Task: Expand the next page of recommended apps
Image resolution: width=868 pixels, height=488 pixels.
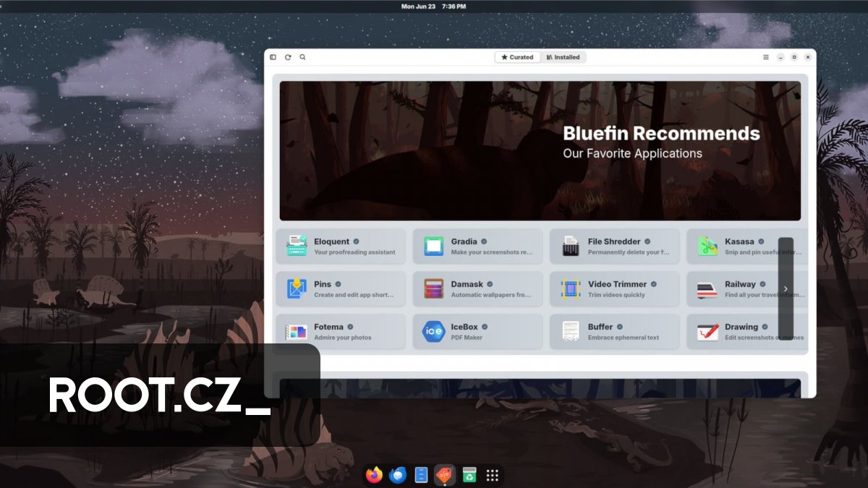Action: pyautogui.click(x=786, y=288)
